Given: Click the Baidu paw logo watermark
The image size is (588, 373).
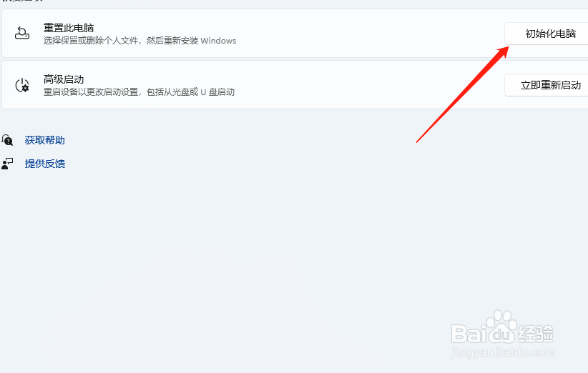Looking at the screenshot, I should click(501, 325).
